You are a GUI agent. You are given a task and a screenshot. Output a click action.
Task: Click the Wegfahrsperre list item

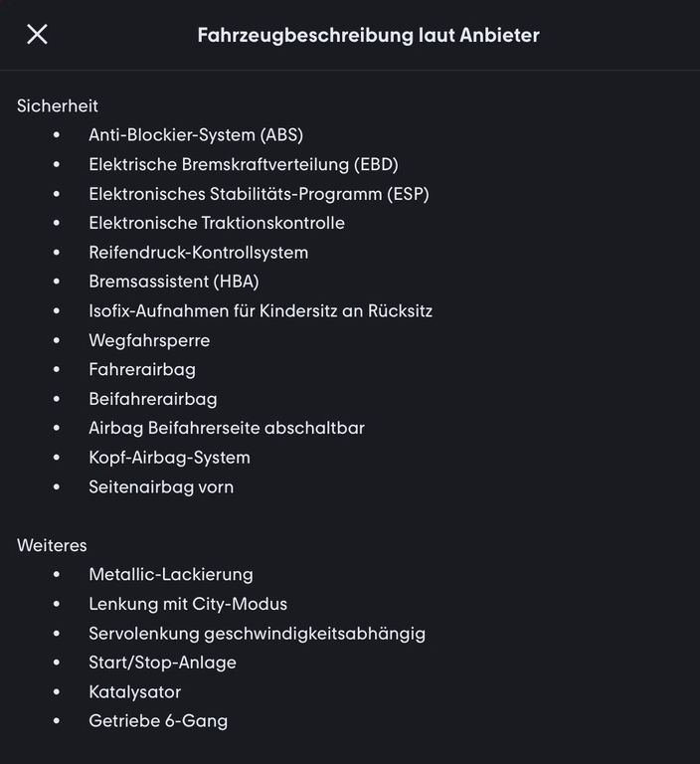pos(149,340)
